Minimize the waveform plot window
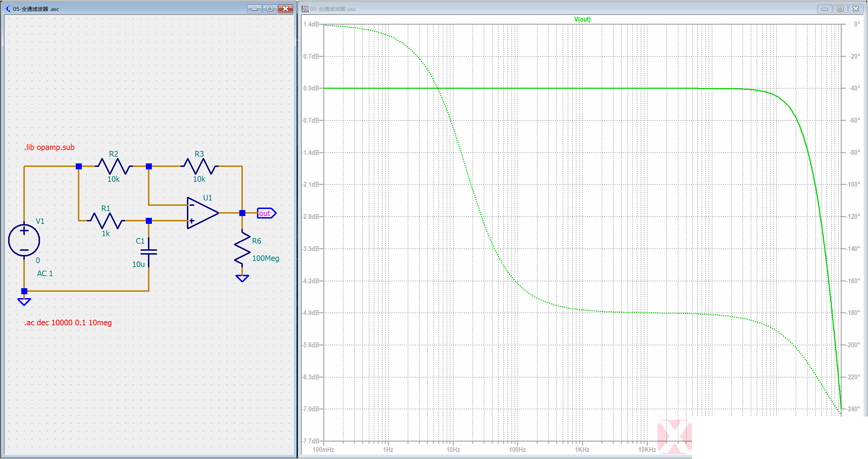This screenshot has height=459, width=868. [824, 9]
